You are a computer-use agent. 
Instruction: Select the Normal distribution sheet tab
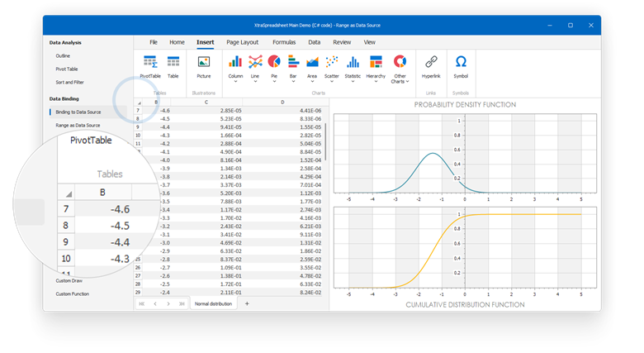pos(213,303)
